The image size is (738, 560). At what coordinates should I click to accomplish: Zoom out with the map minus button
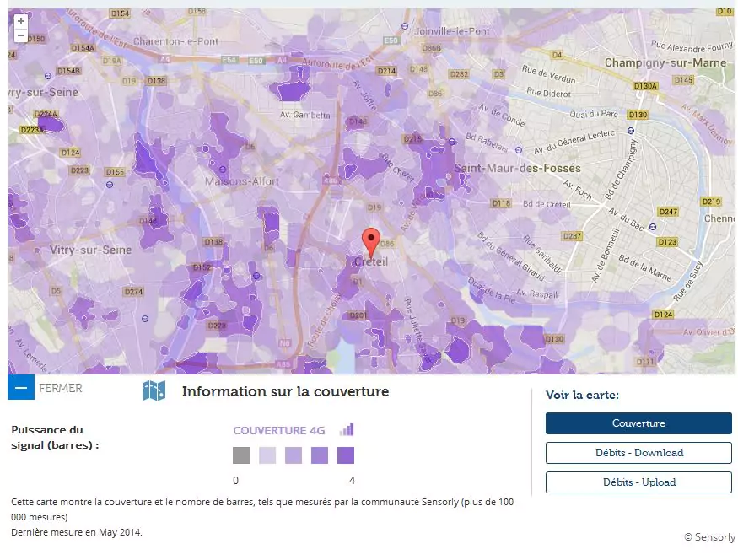[x=21, y=35]
